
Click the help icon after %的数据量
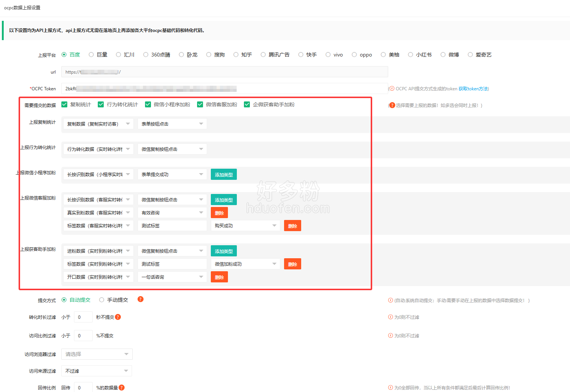coord(122,388)
